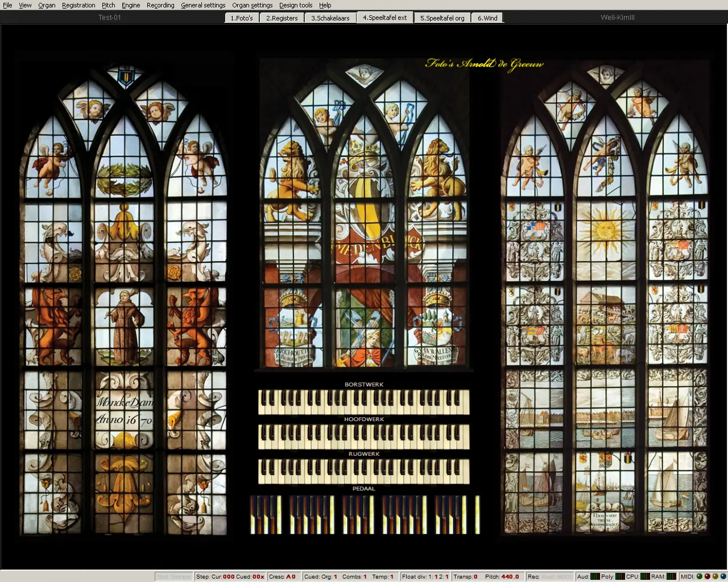
Task: Switch to the 2.Registers tab
Action: [x=282, y=18]
